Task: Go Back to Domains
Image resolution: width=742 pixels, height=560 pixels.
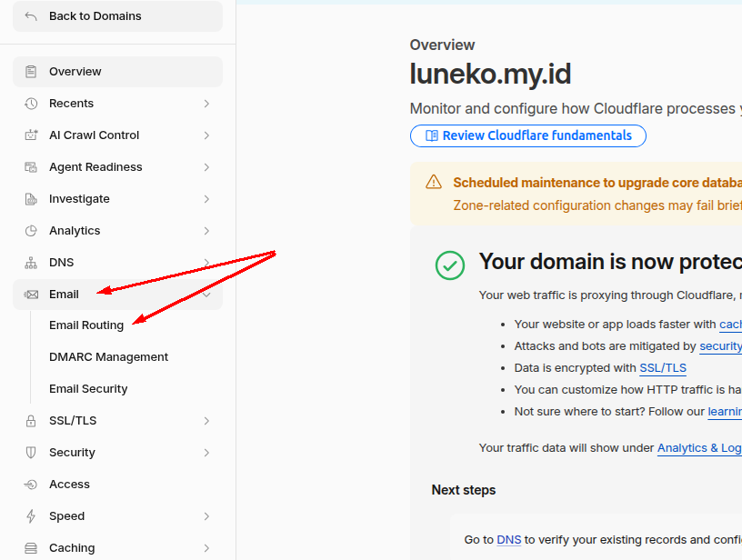Action: (117, 16)
